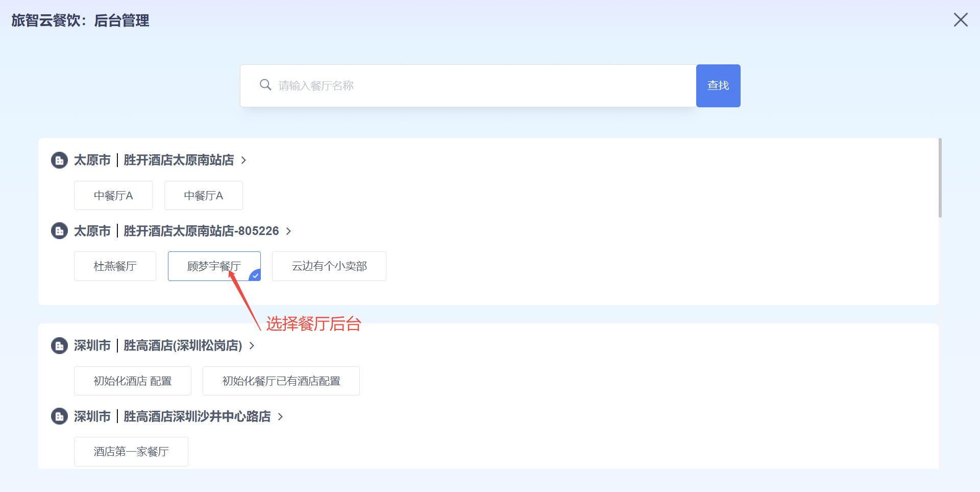
Task: Click hotel icon beside 胜开酒店太原南站店 heading
Action: pos(60,160)
